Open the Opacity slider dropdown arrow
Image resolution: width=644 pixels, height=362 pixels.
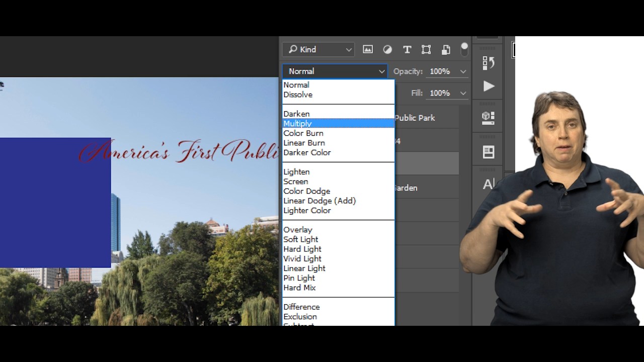[x=463, y=71]
